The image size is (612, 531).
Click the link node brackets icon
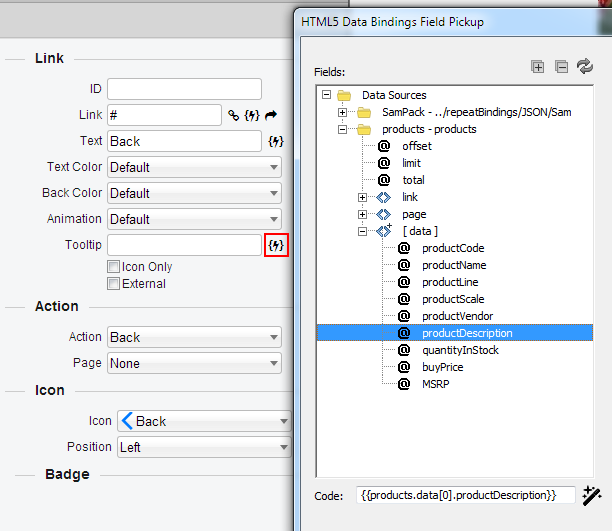click(x=383, y=198)
